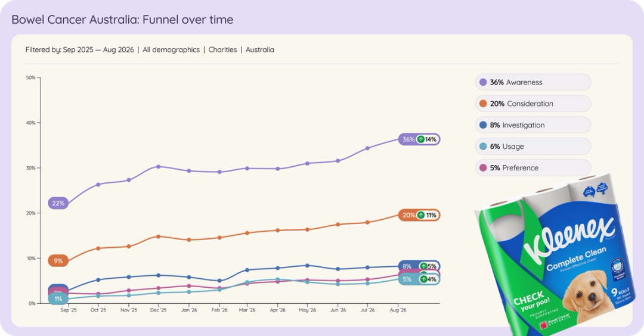
Task: Click the orange Consideration legend dot
Action: click(x=483, y=104)
